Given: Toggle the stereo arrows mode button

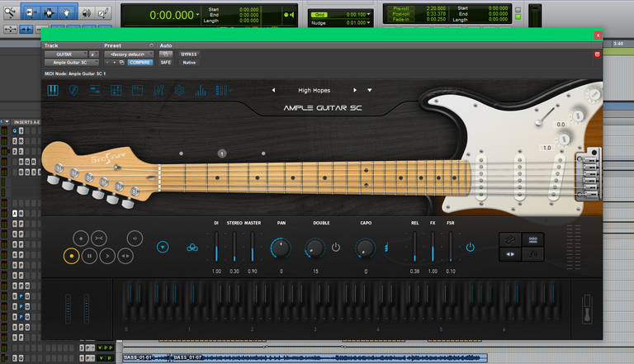Looking at the screenshot, I should pyautogui.click(x=510, y=254).
